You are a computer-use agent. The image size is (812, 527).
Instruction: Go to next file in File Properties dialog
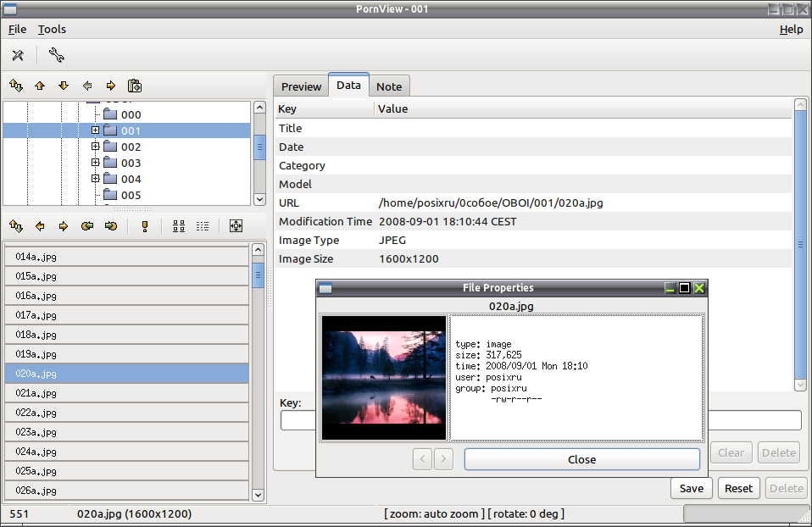click(x=444, y=459)
